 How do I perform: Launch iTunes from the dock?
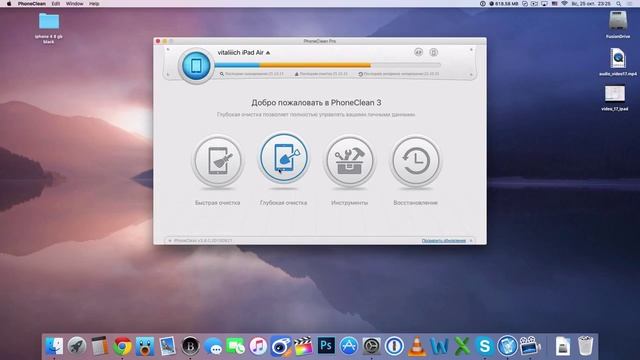point(258,346)
